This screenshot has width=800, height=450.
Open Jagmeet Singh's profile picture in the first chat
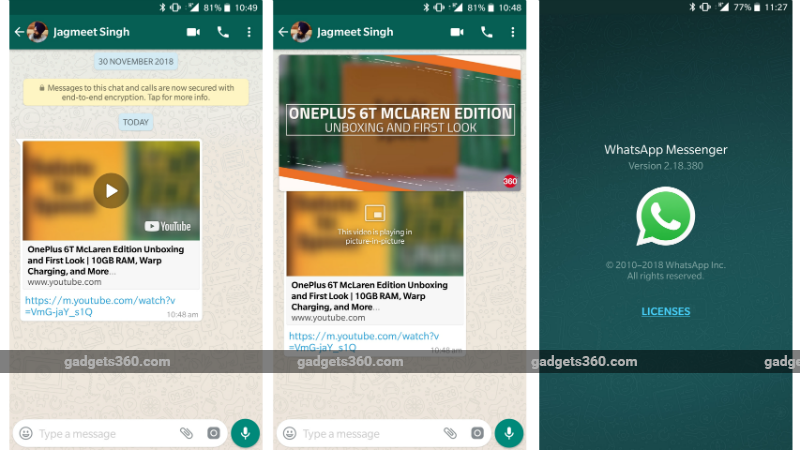click(x=38, y=32)
